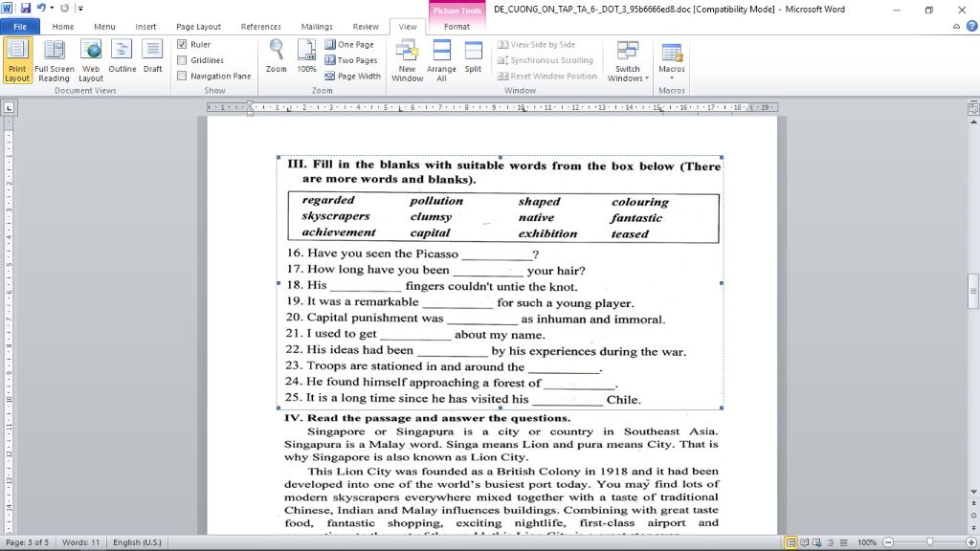Enable the Gridlines checkbox
Screen dimensions: 980x551
coord(182,60)
